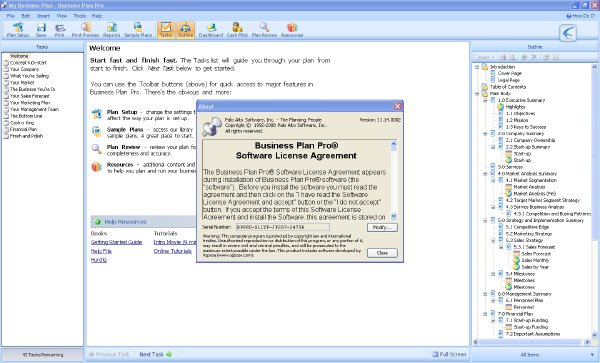Collapse 1.0 Executive Summary node
This screenshot has width=600, height=363.
click(x=485, y=100)
